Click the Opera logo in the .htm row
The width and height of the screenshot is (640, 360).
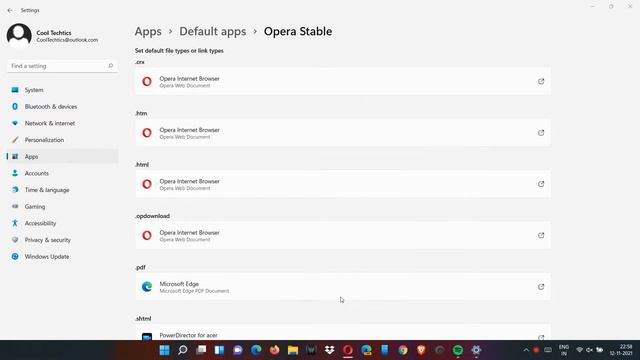(147, 133)
